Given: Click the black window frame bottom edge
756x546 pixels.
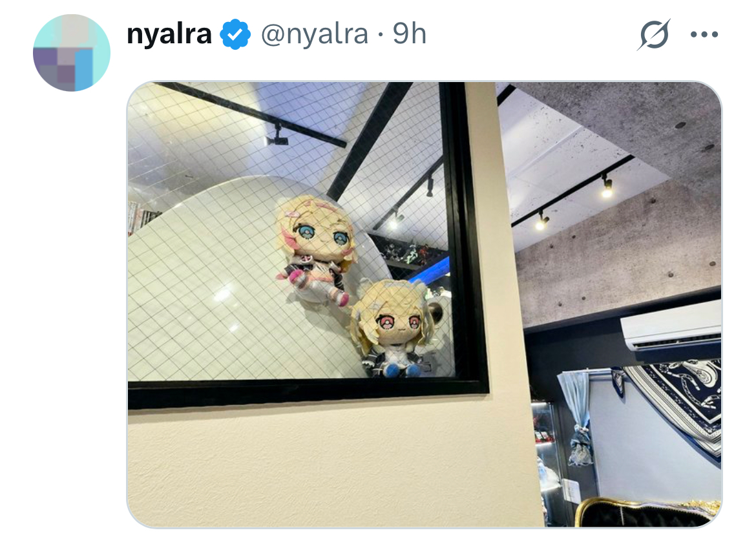Looking at the screenshot, I should pos(309,394).
